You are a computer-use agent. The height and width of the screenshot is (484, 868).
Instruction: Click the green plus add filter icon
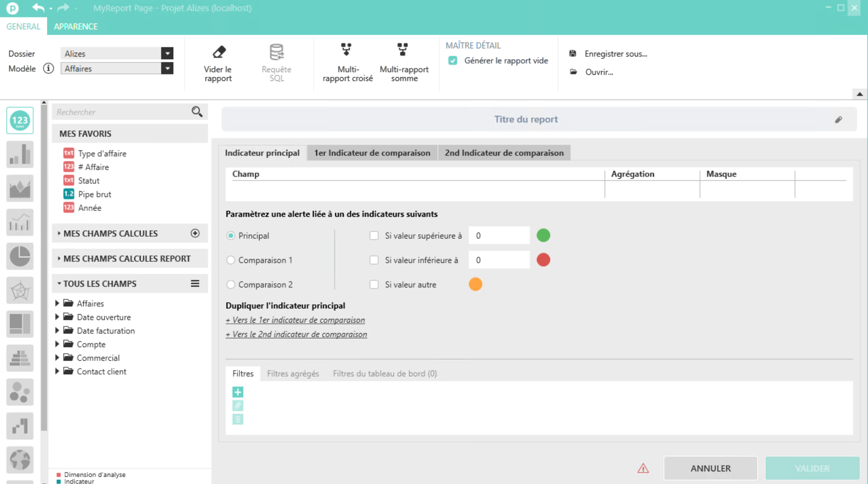click(238, 392)
